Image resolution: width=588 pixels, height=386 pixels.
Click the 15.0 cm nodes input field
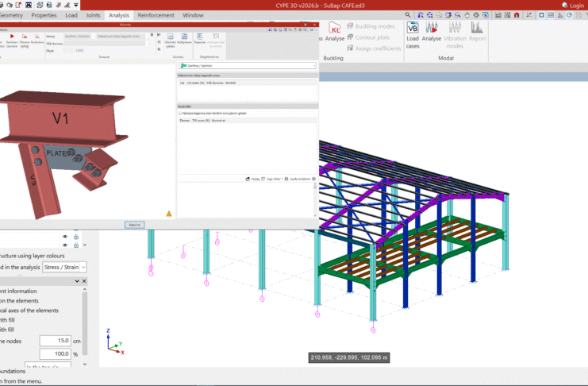click(55, 341)
